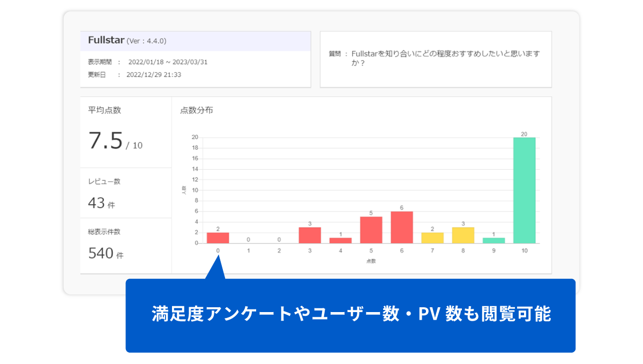Click the average score value 7.5
The width and height of the screenshot is (643, 364).
pos(106,141)
